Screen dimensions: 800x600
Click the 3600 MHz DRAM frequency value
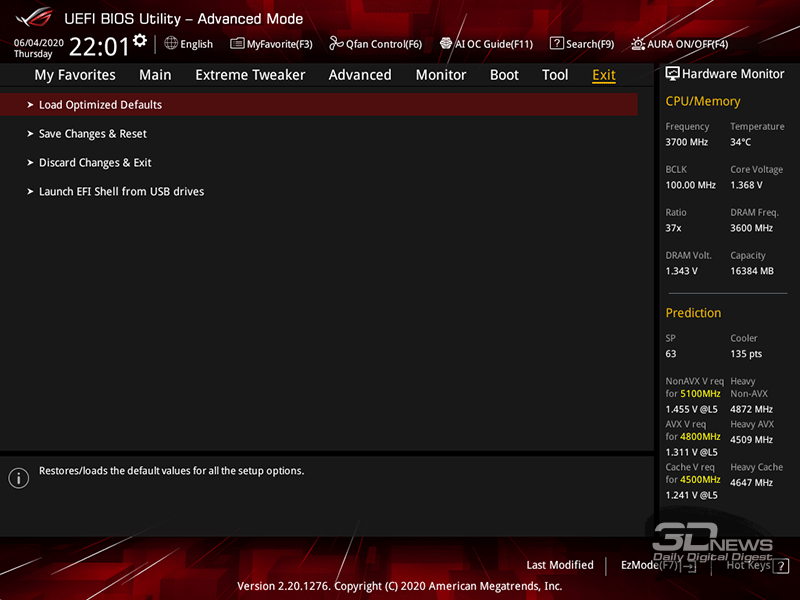click(x=751, y=228)
